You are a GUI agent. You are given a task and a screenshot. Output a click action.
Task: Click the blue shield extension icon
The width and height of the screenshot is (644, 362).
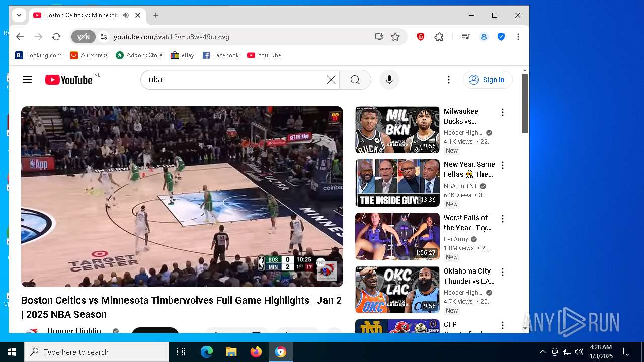(501, 37)
